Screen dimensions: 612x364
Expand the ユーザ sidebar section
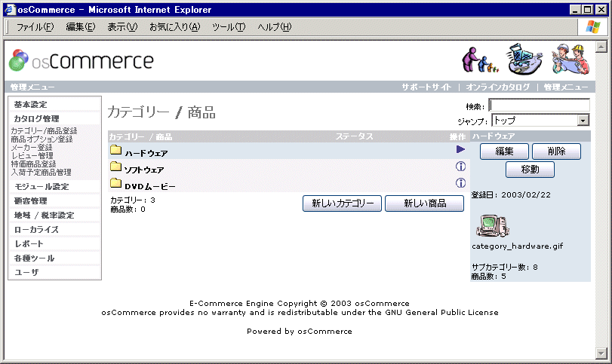coord(26,272)
